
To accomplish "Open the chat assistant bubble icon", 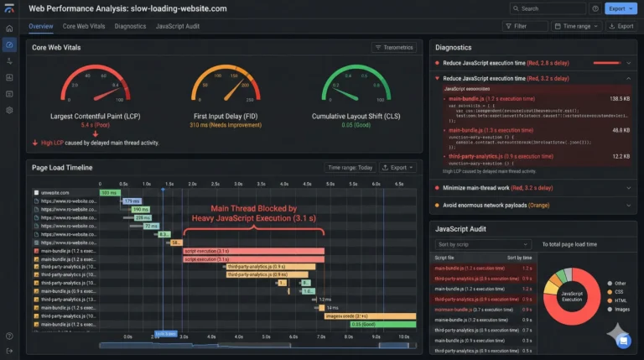I will pos(622,339).
